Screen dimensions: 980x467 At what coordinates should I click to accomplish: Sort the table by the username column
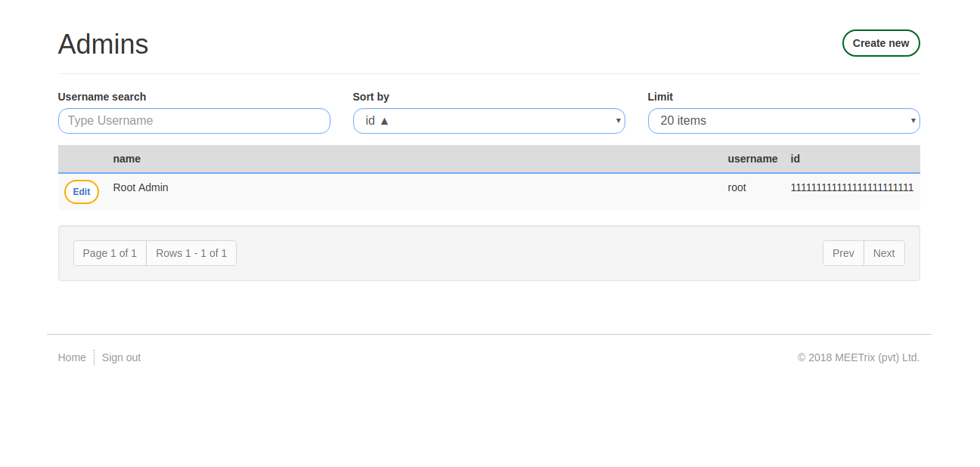752,159
